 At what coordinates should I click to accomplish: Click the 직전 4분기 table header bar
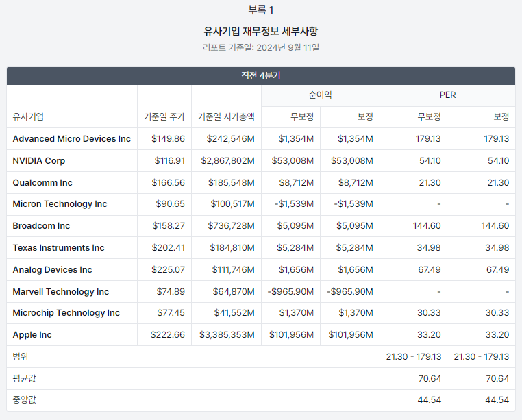click(x=261, y=76)
